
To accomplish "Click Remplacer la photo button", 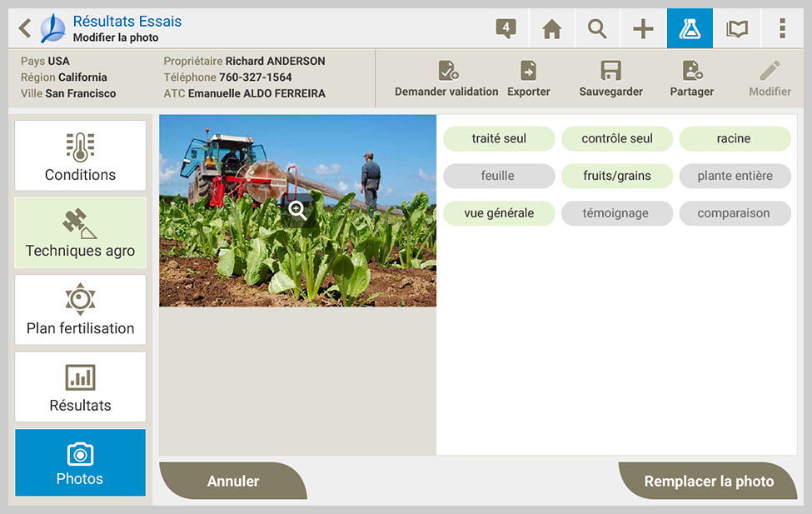I will coord(708,482).
